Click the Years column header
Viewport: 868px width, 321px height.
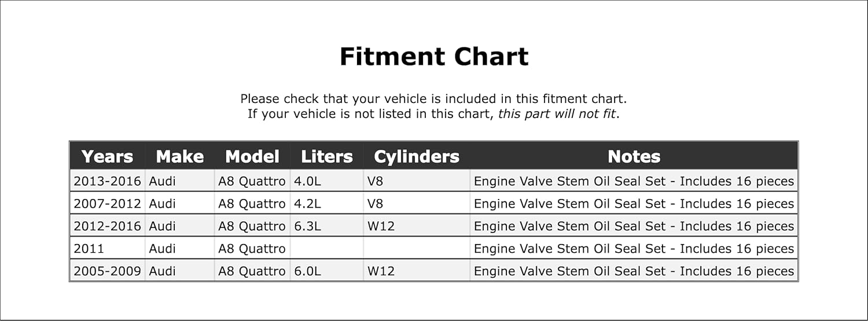point(107,157)
